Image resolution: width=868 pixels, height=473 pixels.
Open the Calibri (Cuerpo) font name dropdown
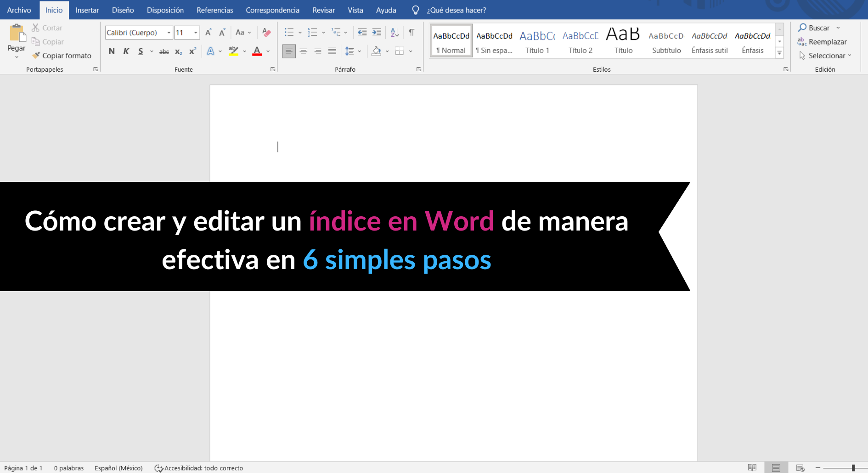pos(169,33)
